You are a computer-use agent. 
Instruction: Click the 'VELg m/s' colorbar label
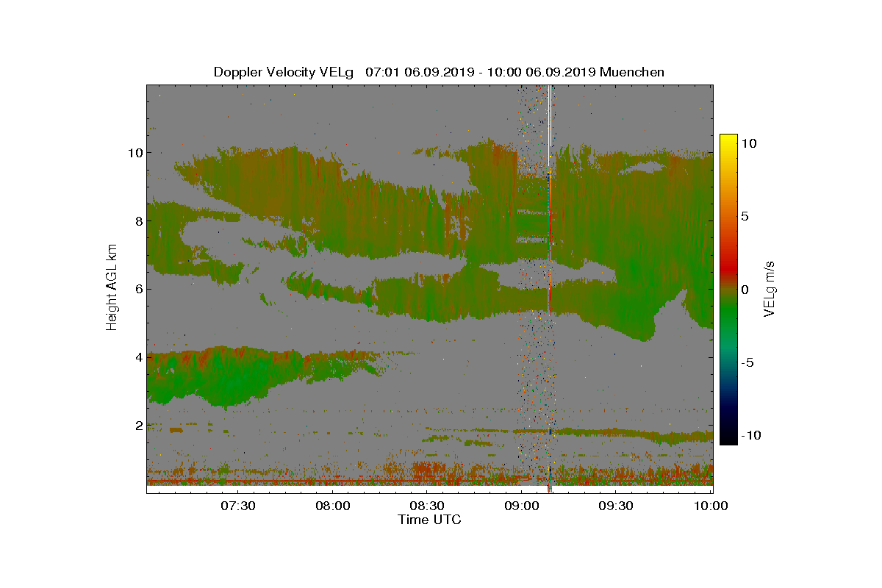[x=770, y=287]
